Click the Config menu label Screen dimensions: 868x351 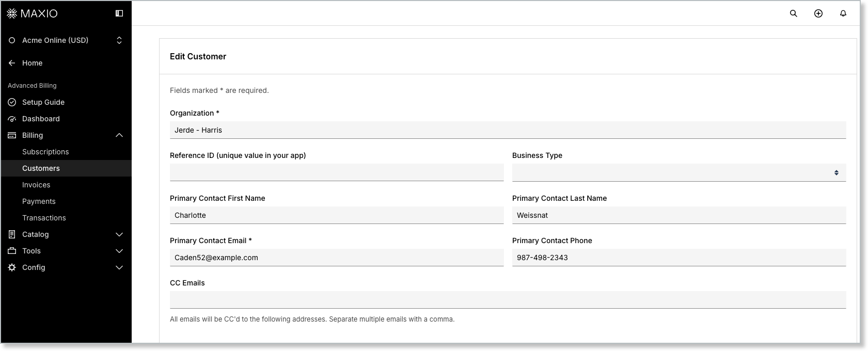[34, 267]
